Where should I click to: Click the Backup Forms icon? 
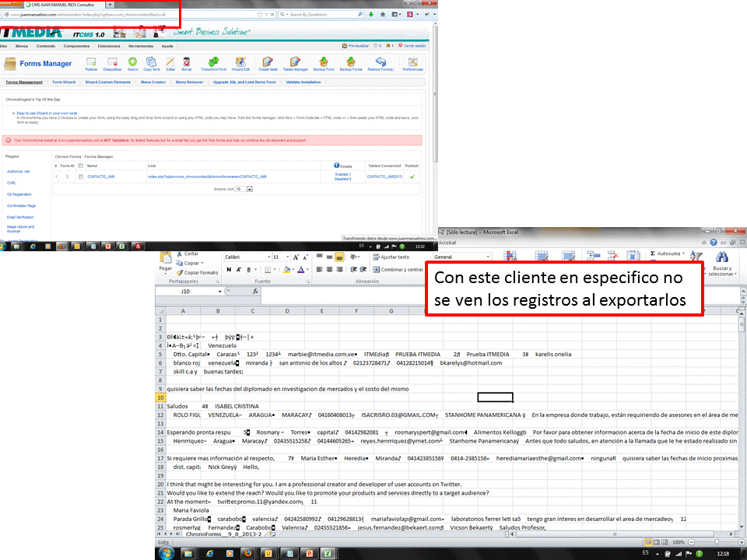coord(351,64)
